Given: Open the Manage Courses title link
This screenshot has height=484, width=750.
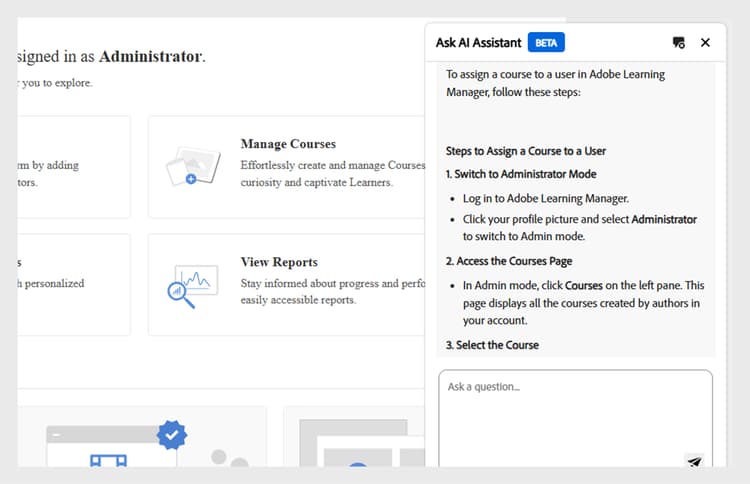Looking at the screenshot, I should click(x=288, y=144).
